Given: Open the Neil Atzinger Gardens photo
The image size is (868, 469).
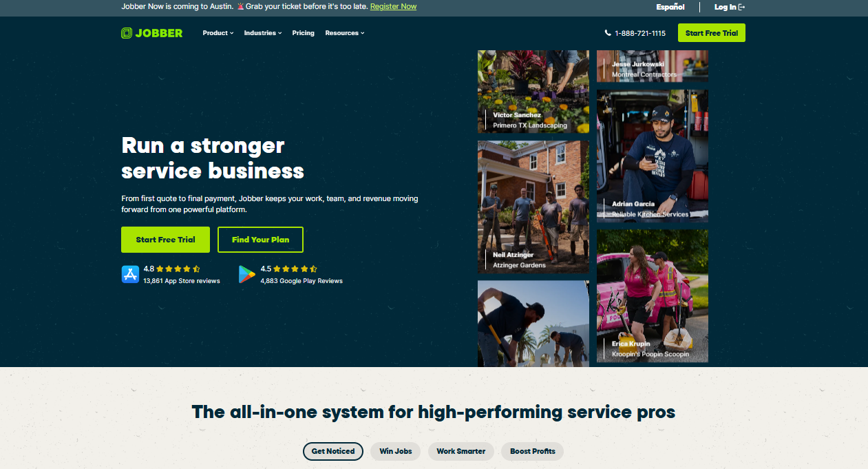Looking at the screenshot, I should [533, 207].
